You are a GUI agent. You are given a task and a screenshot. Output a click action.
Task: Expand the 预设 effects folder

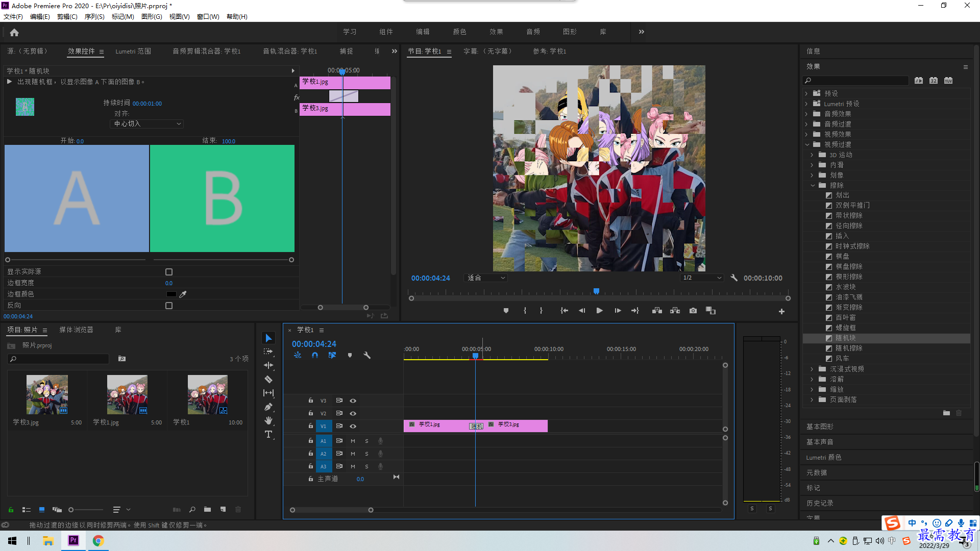click(806, 94)
